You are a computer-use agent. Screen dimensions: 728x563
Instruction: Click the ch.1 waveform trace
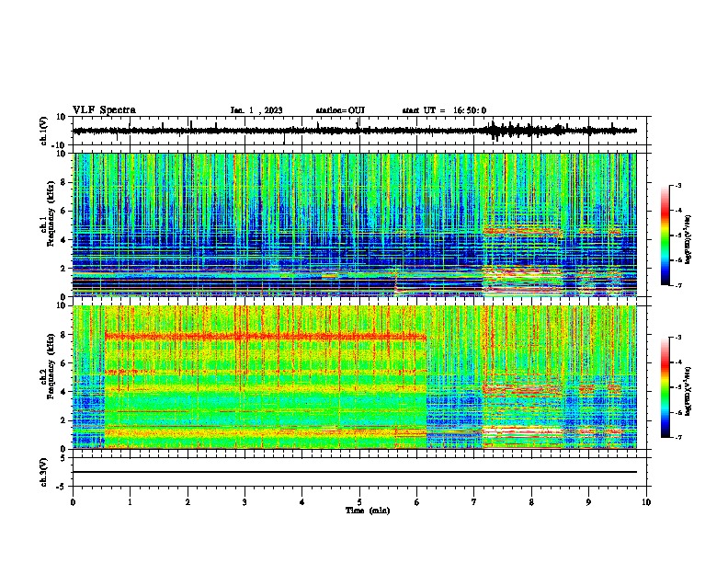point(354,131)
